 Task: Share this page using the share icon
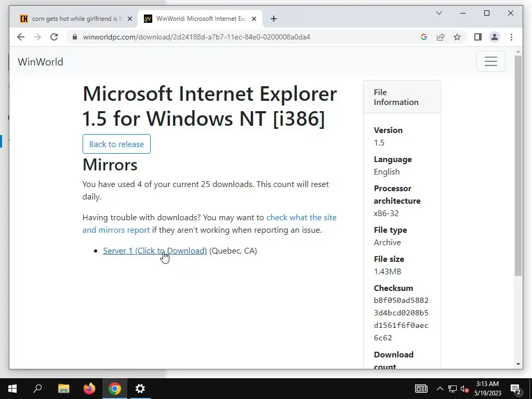pyautogui.click(x=441, y=37)
